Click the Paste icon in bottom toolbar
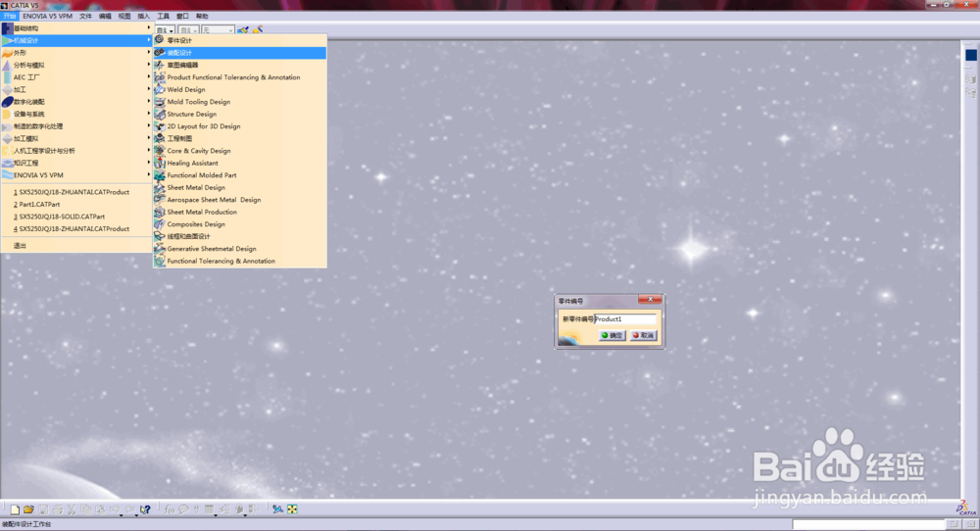This screenshot has width=980, height=531. pyautogui.click(x=100, y=509)
